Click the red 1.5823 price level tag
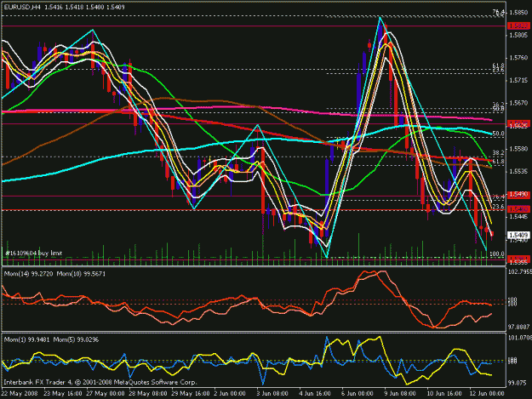532x399 pixels. [518, 26]
